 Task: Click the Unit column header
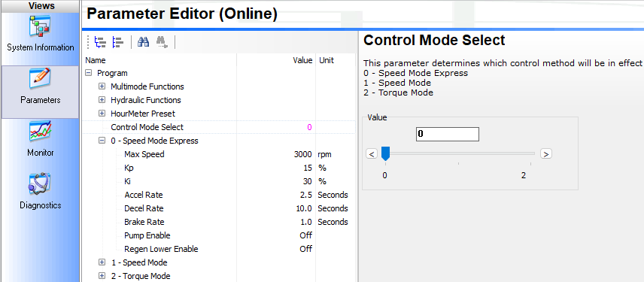[327, 60]
